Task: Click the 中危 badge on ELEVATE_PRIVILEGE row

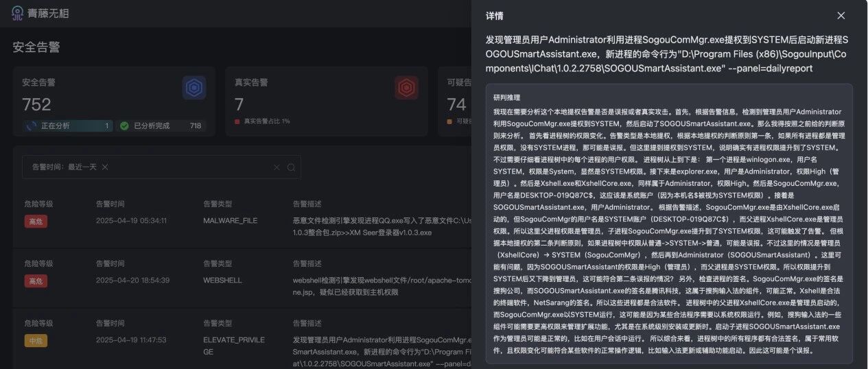Action: [x=35, y=341]
